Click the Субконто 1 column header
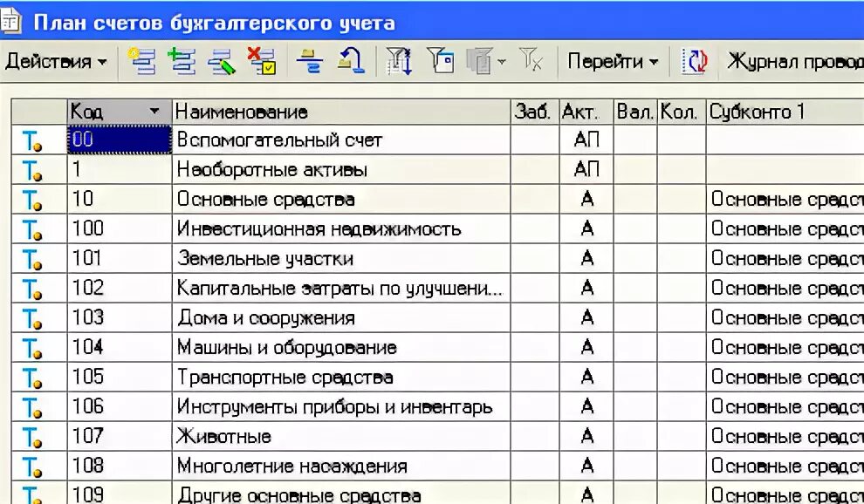Screen dimensions: 864x504 (785, 112)
